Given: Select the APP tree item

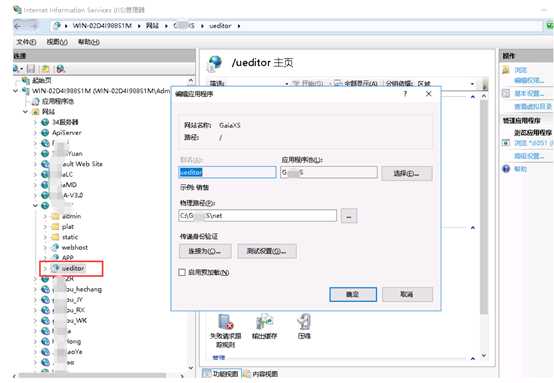Looking at the screenshot, I should pyautogui.click(x=67, y=258).
